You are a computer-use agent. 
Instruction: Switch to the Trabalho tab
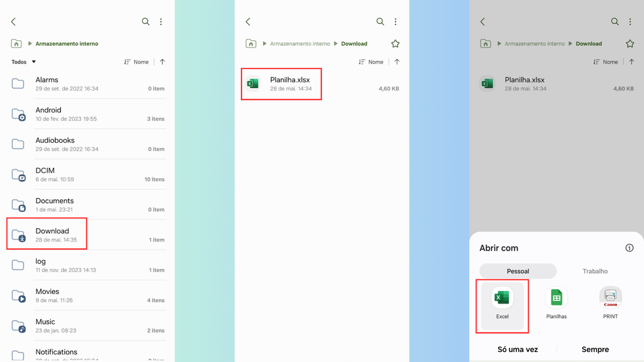(x=595, y=271)
